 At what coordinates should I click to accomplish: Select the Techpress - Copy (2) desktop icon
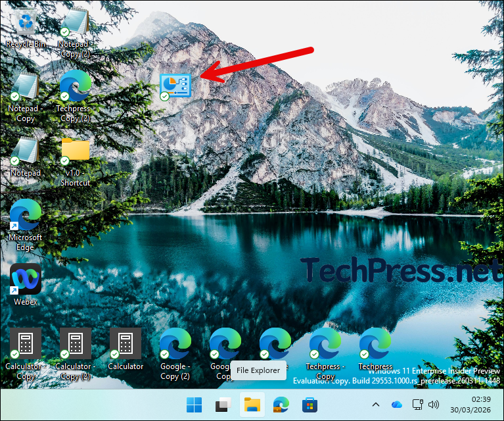point(76,87)
